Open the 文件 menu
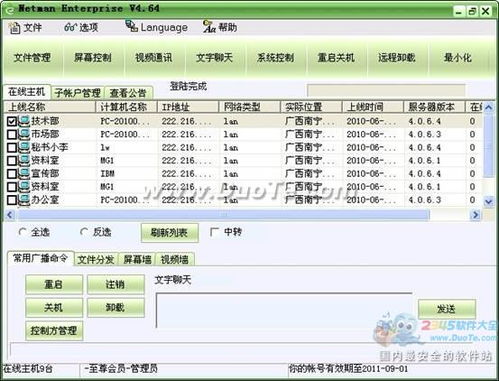Screen dimensions: 499x381 [32, 27]
